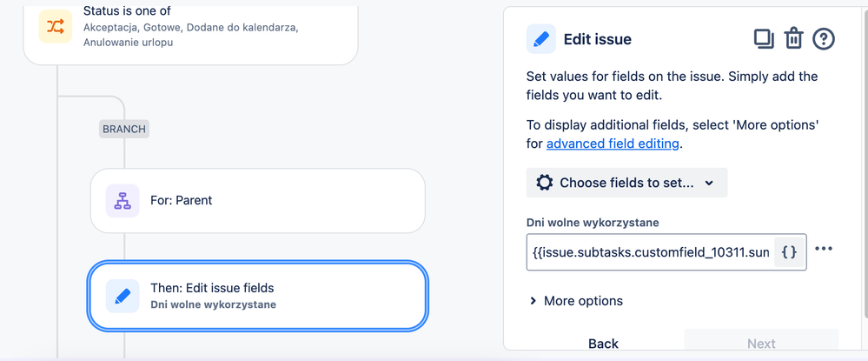Open the Status is one of condition
868x361 pixels.
190,31
